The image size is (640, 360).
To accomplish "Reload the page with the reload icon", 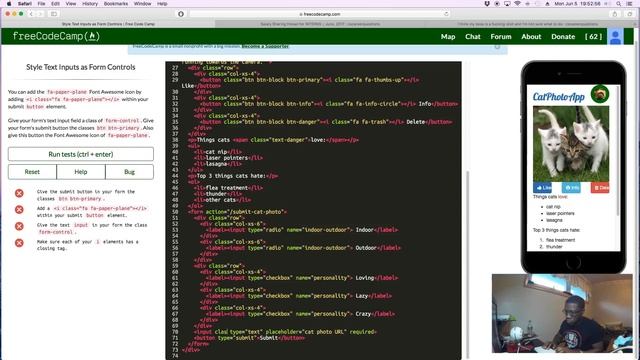I will [446, 14].
